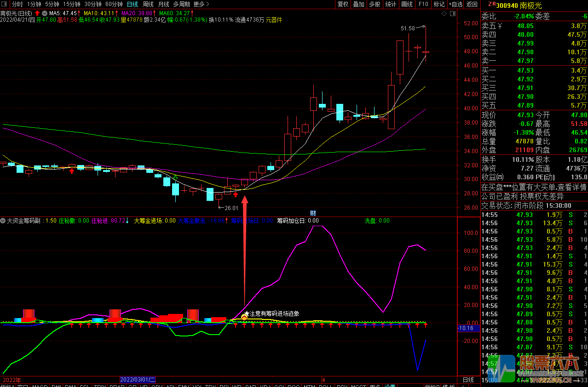
Task: Click the 财 financial marker on the chart
Action: (313, 213)
